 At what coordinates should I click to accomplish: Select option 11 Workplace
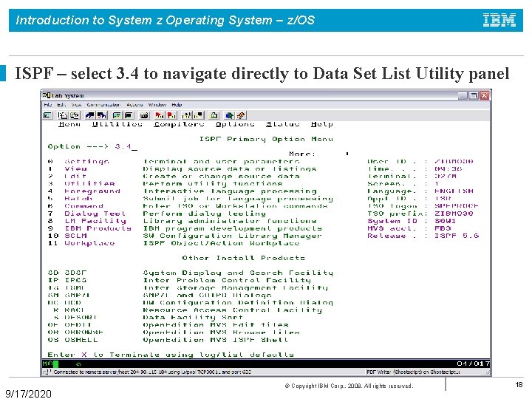[89, 244]
